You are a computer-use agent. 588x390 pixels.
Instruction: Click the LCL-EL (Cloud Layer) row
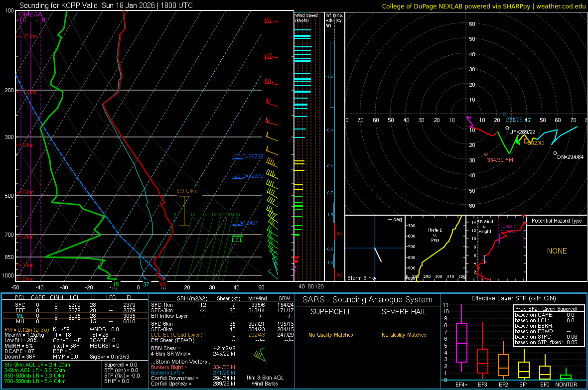tap(222, 335)
